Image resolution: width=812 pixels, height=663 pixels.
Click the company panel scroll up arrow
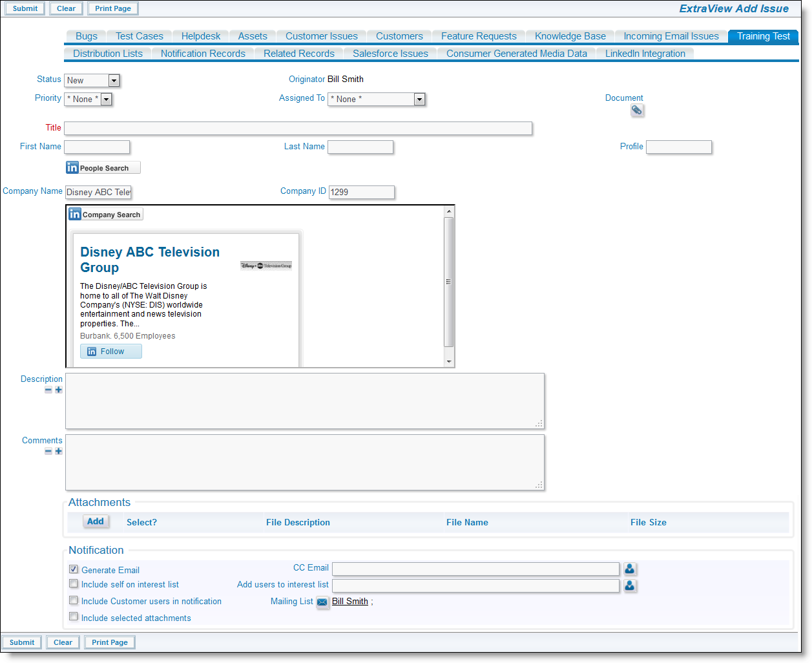(x=449, y=211)
